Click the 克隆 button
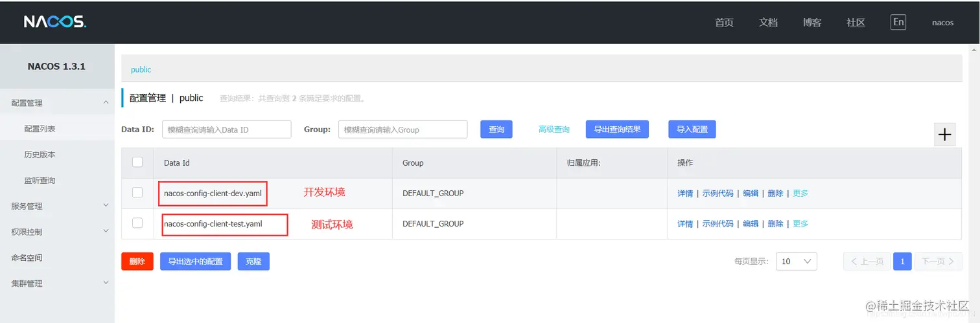980x323 pixels. coord(253,262)
